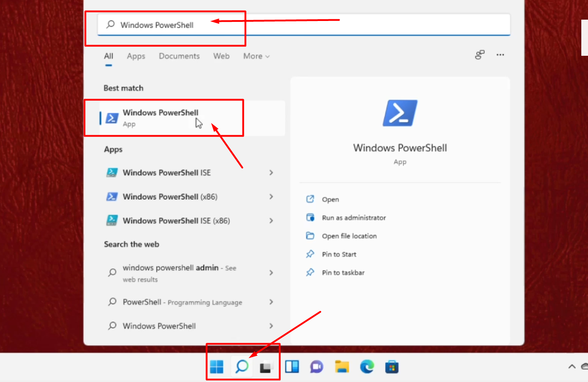This screenshot has height=382, width=588.
Task: Open the Windows PowerShell best match result
Action: [192, 118]
